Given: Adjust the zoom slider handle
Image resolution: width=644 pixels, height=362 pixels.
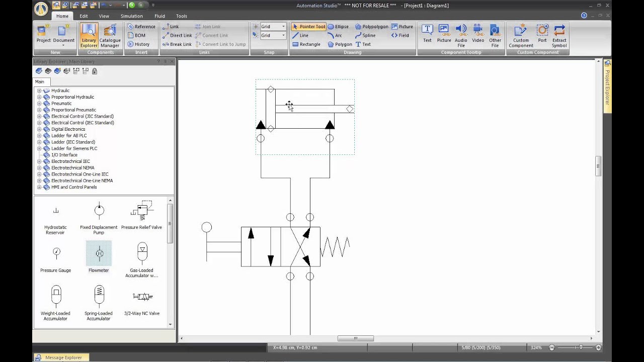Looking at the screenshot, I should (x=581, y=347).
